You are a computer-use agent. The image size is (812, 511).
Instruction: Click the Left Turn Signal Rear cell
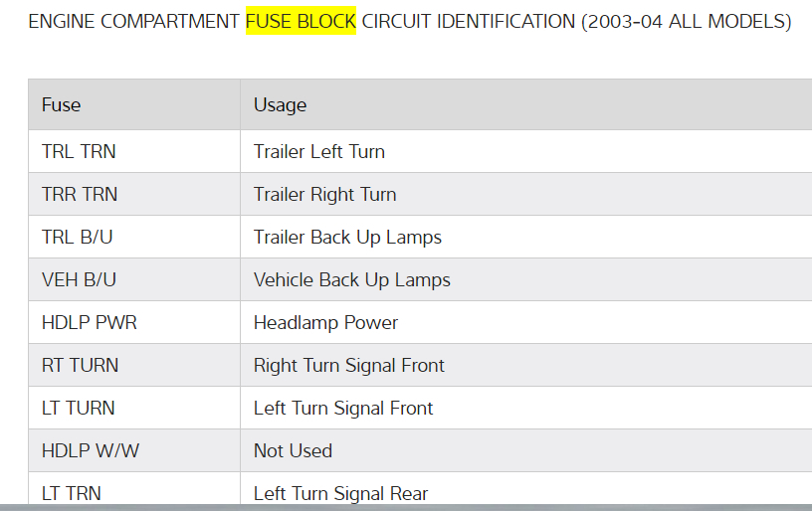click(340, 492)
